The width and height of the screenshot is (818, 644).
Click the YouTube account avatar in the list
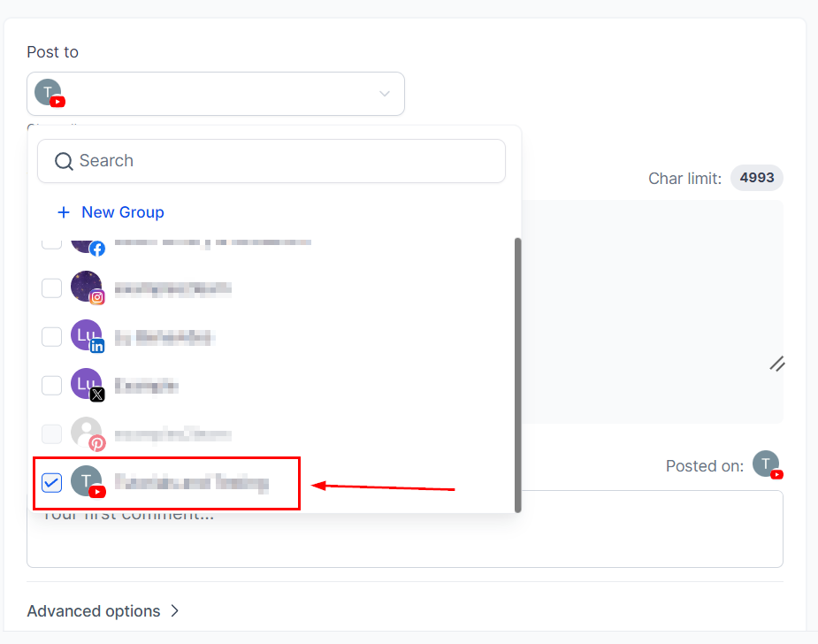pos(87,483)
